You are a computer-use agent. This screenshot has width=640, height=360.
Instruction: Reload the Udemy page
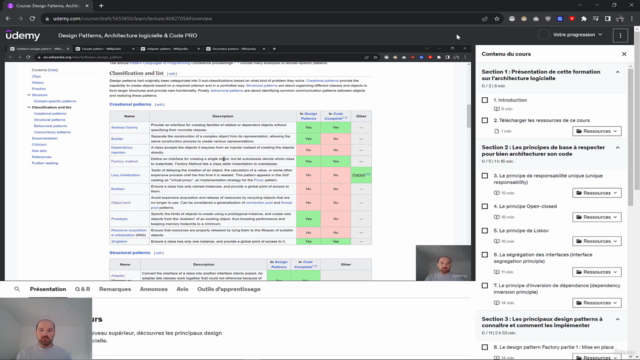coord(32,18)
